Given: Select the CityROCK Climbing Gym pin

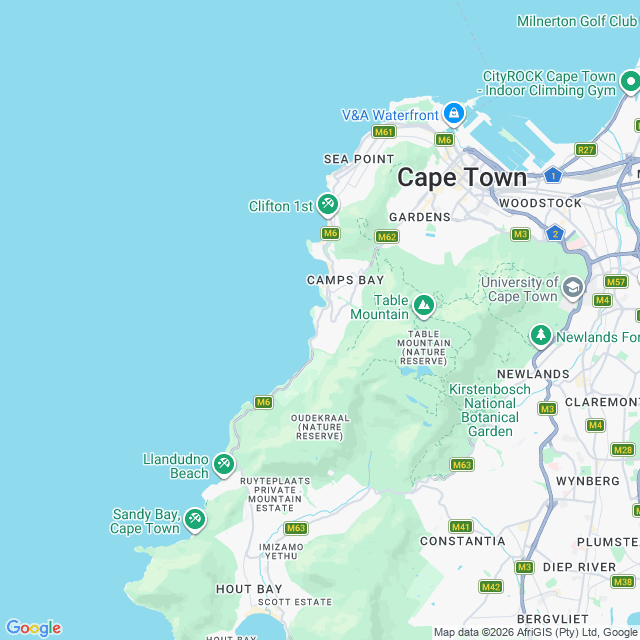Looking at the screenshot, I should (631, 82).
